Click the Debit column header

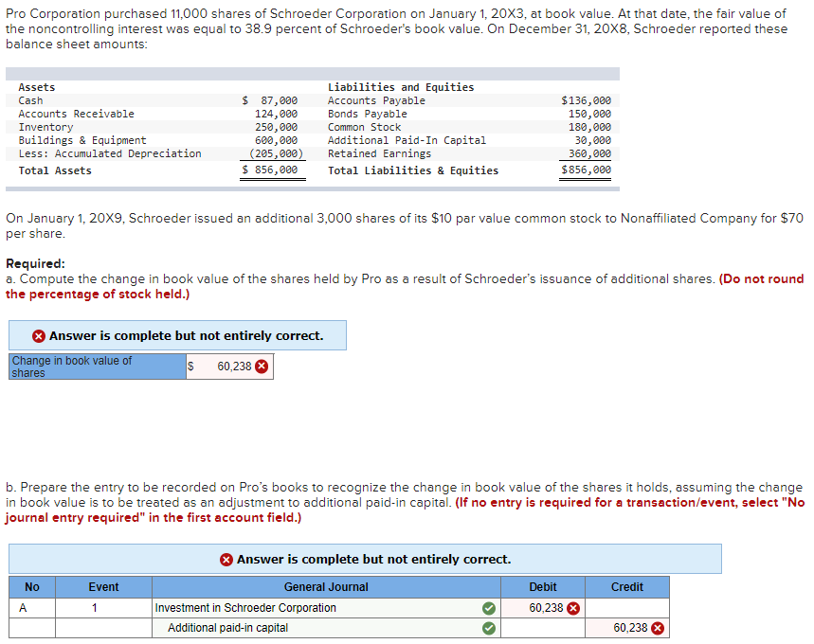click(x=543, y=587)
